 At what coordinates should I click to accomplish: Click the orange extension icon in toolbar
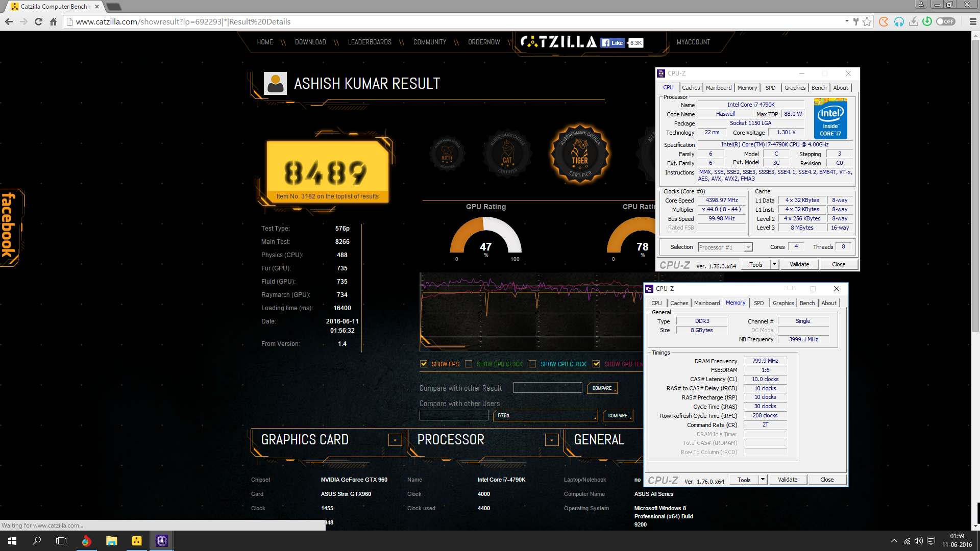pyautogui.click(x=884, y=21)
